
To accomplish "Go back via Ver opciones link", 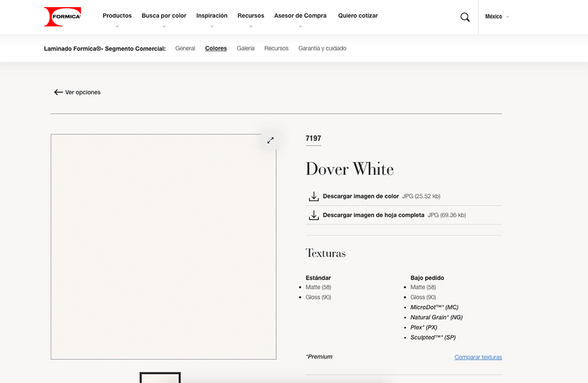I will coord(83,92).
